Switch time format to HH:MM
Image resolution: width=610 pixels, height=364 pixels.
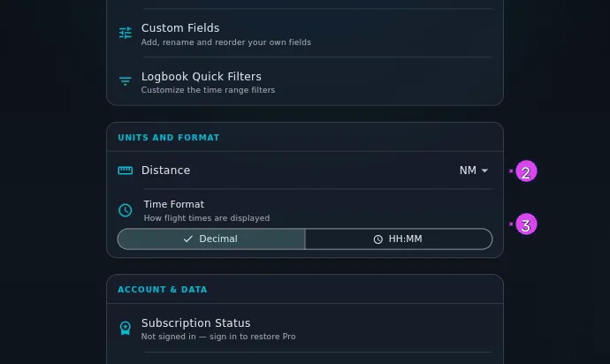399,239
